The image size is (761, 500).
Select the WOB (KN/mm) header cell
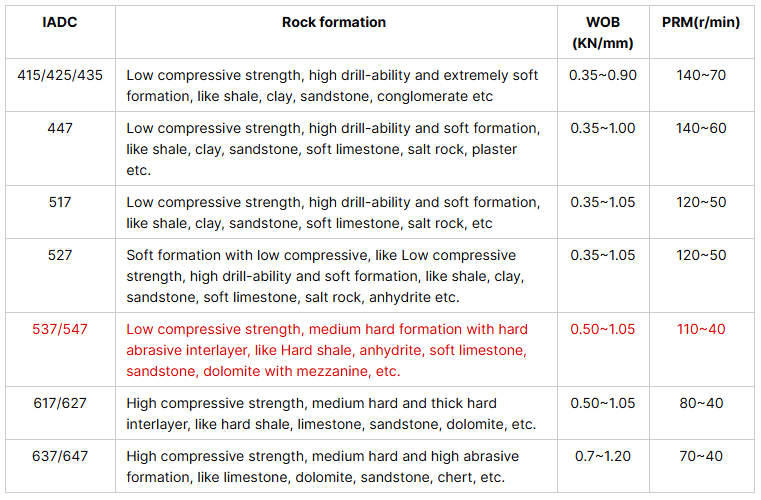[602, 32]
